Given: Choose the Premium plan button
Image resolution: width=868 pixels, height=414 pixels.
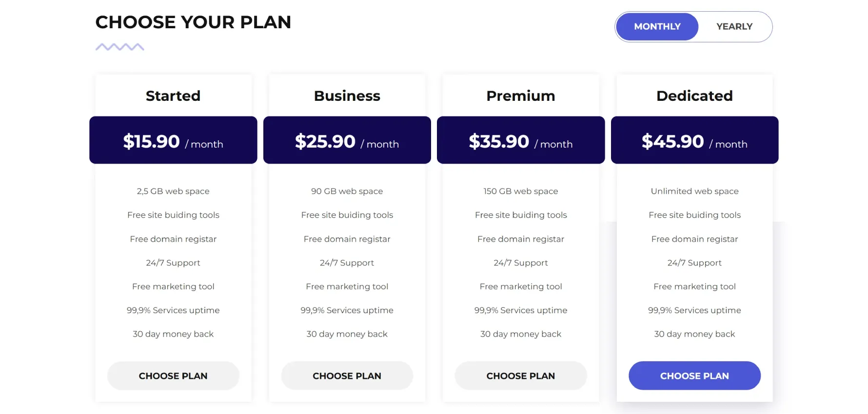Looking at the screenshot, I should [x=521, y=376].
